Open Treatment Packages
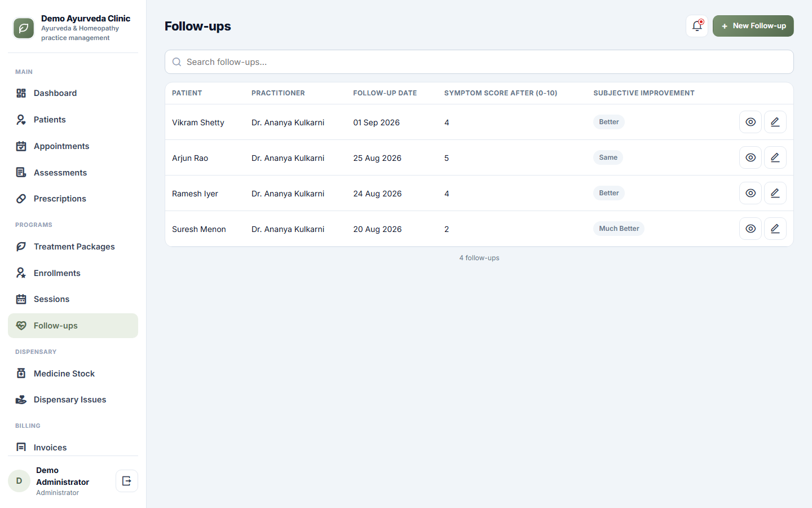812x508 pixels. point(73,247)
